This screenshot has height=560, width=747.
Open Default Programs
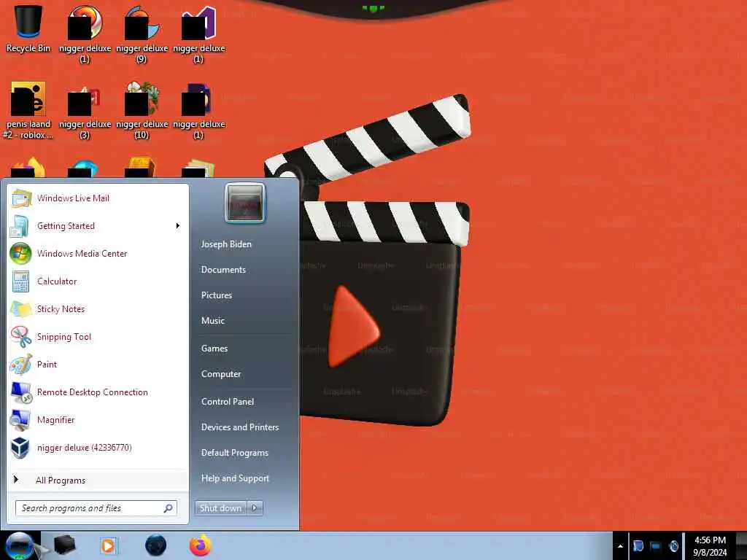[x=235, y=453]
